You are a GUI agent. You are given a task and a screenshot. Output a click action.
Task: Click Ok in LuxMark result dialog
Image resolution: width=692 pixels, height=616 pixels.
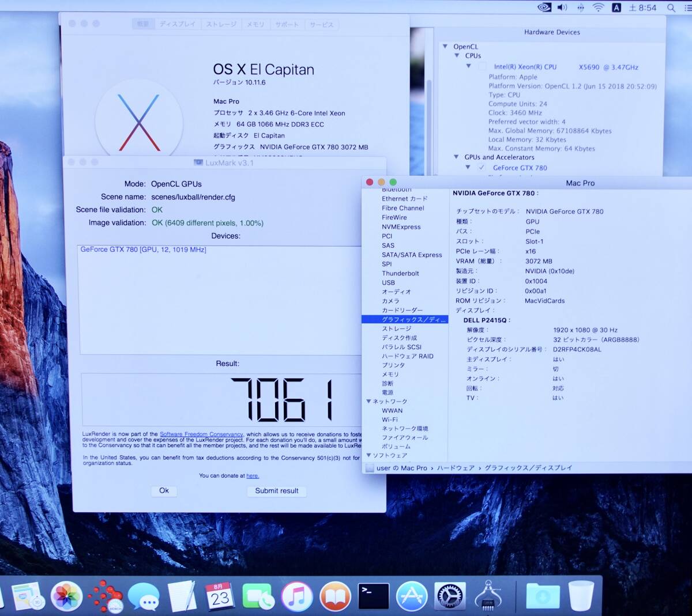164,491
